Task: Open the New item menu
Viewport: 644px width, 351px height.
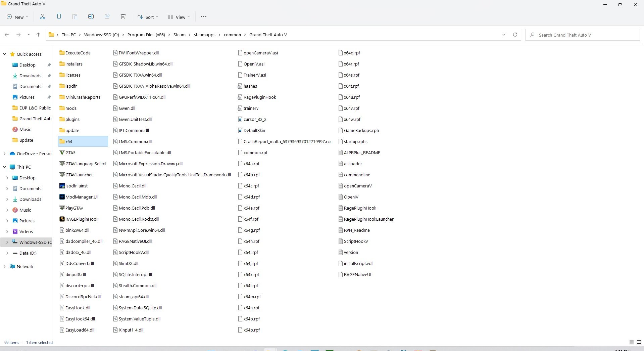Action: pyautogui.click(x=17, y=17)
